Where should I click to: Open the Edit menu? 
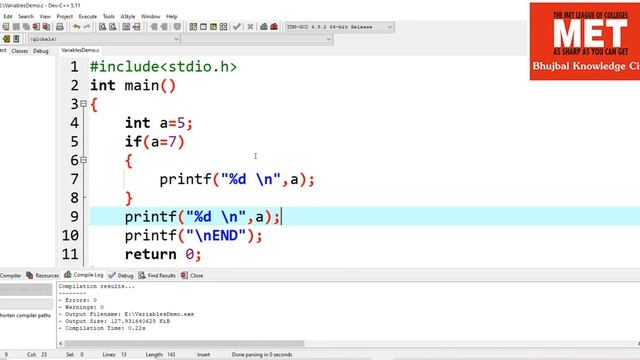point(8,16)
